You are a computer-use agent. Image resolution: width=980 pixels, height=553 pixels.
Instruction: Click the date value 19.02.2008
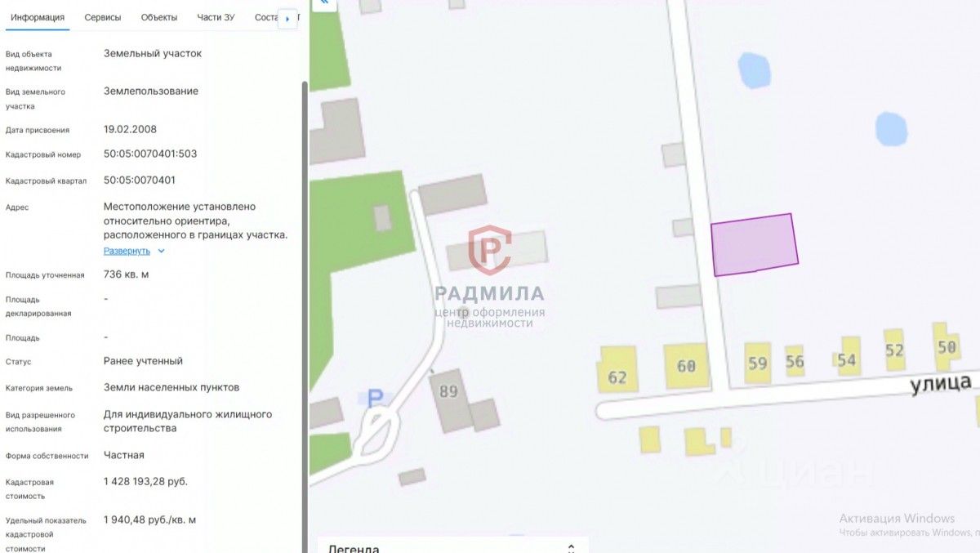click(x=131, y=129)
